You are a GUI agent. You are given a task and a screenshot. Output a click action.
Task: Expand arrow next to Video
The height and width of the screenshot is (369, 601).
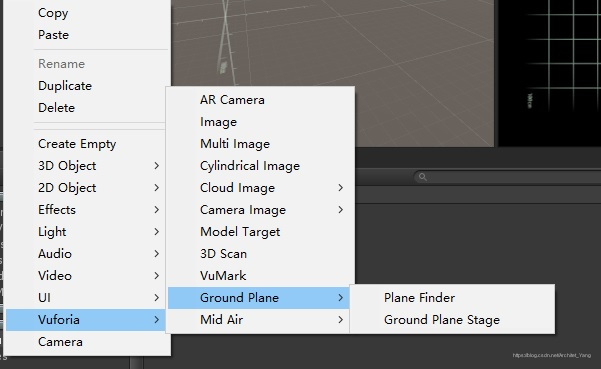point(156,276)
